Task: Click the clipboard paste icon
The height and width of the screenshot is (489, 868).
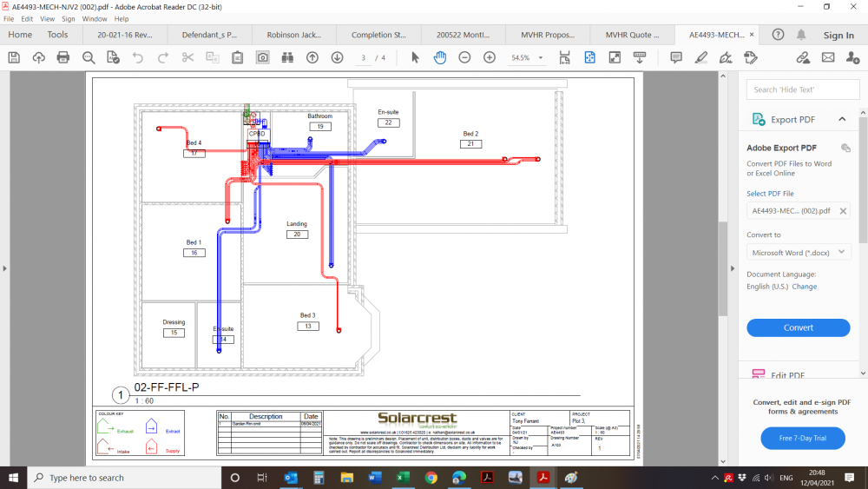Action: (x=238, y=57)
